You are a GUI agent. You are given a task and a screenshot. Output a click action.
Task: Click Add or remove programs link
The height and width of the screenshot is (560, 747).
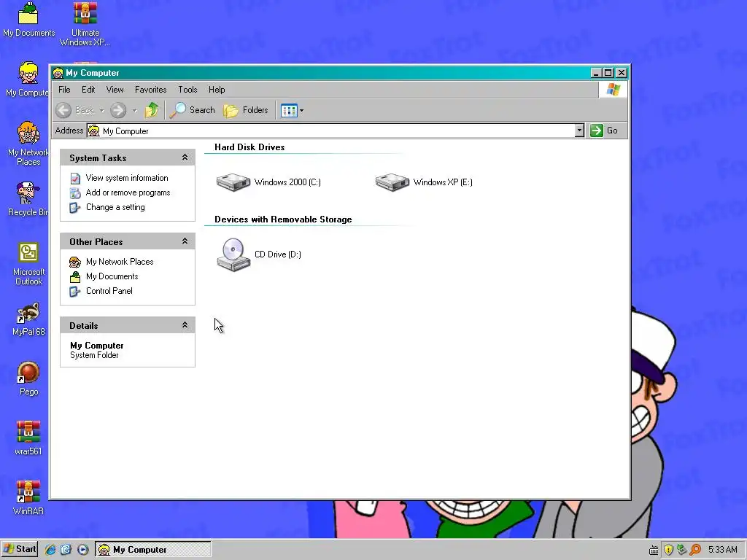[x=128, y=192]
